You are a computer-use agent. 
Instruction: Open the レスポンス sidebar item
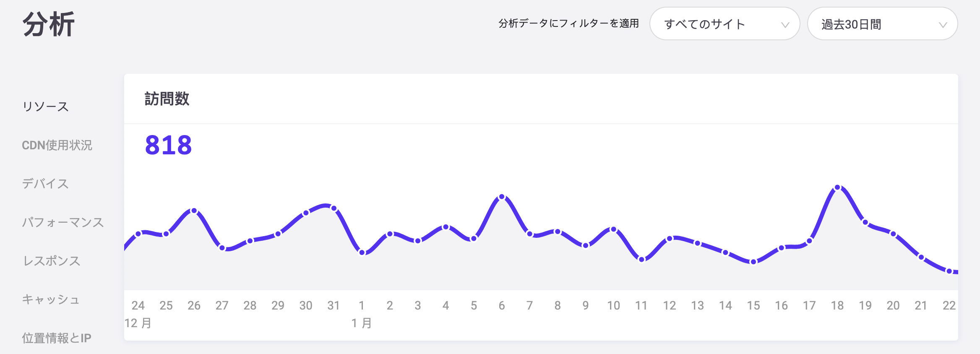[52, 261]
